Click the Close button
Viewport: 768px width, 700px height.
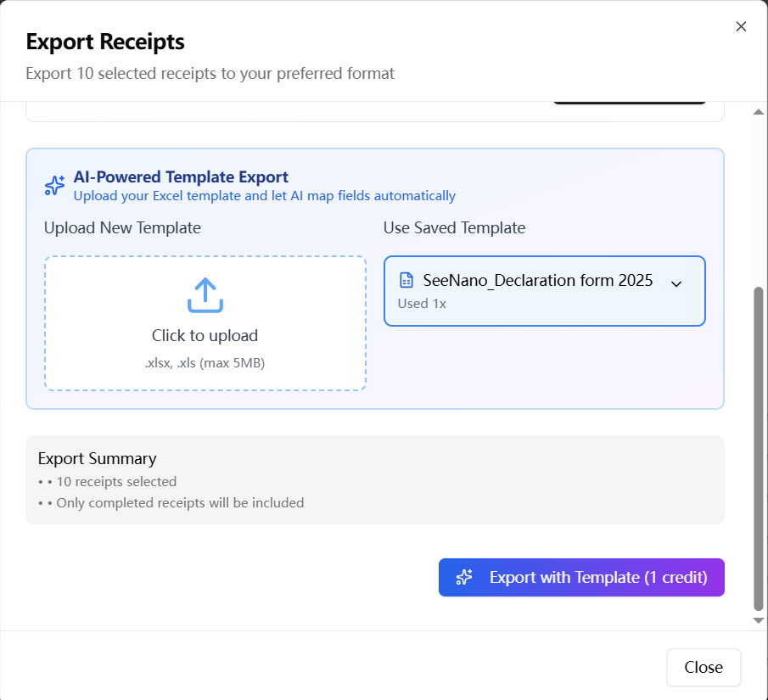(703, 667)
